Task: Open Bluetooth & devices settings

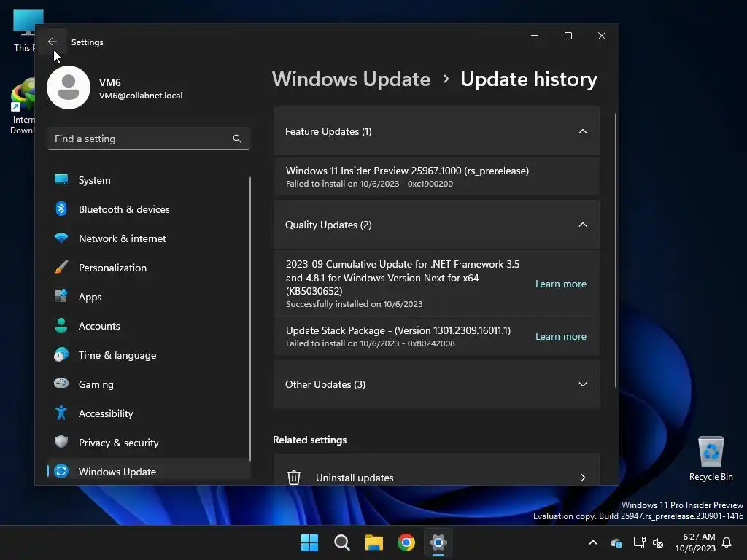Action: (149, 209)
